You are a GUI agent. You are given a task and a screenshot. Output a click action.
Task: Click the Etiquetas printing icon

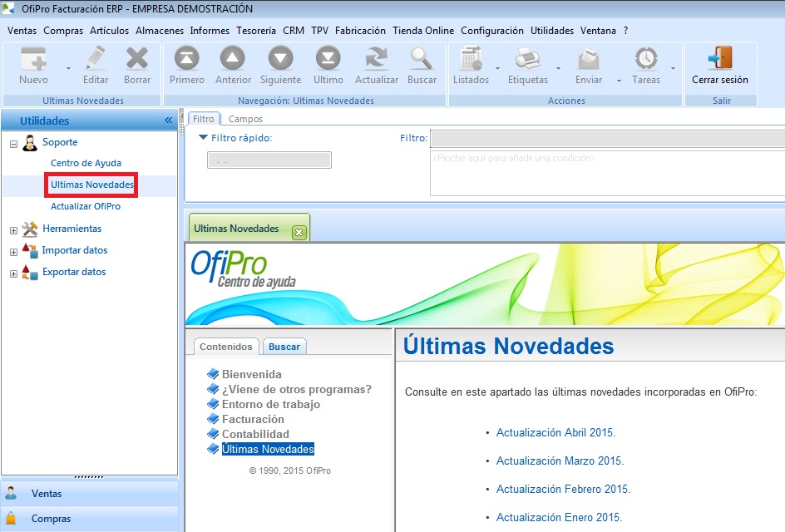click(528, 66)
